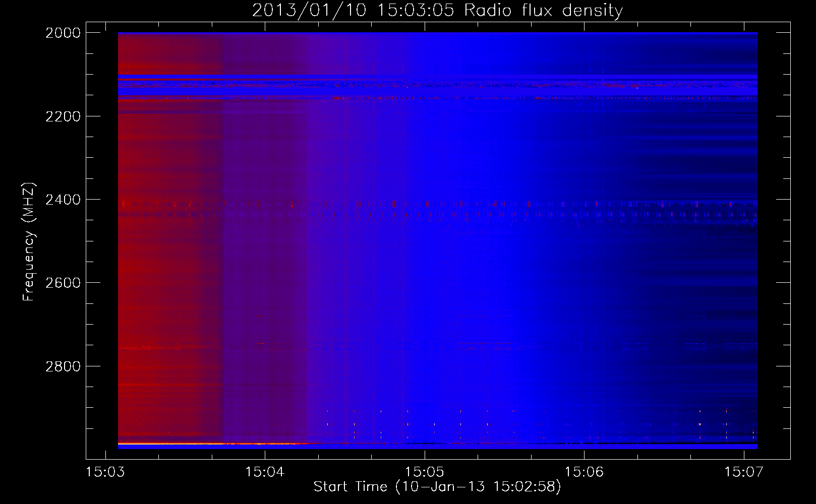
Task: Click the 'Frequency (MHZ)' axis title
Action: coord(29,242)
